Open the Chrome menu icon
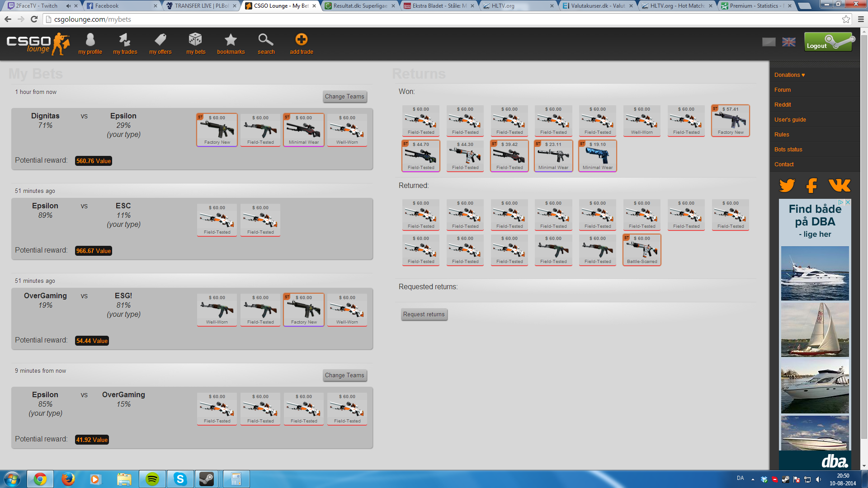Image resolution: width=868 pixels, height=488 pixels. [x=860, y=19]
